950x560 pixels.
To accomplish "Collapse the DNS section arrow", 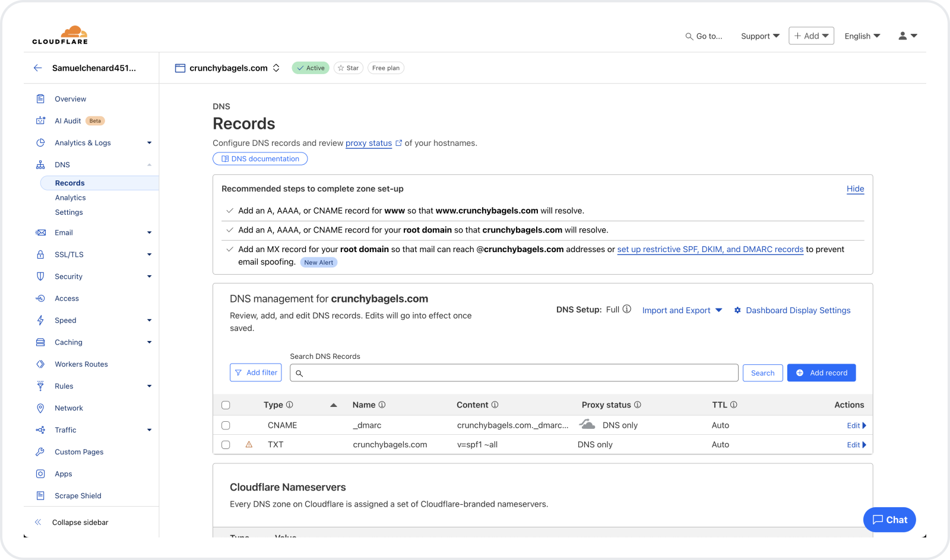I will tap(150, 164).
